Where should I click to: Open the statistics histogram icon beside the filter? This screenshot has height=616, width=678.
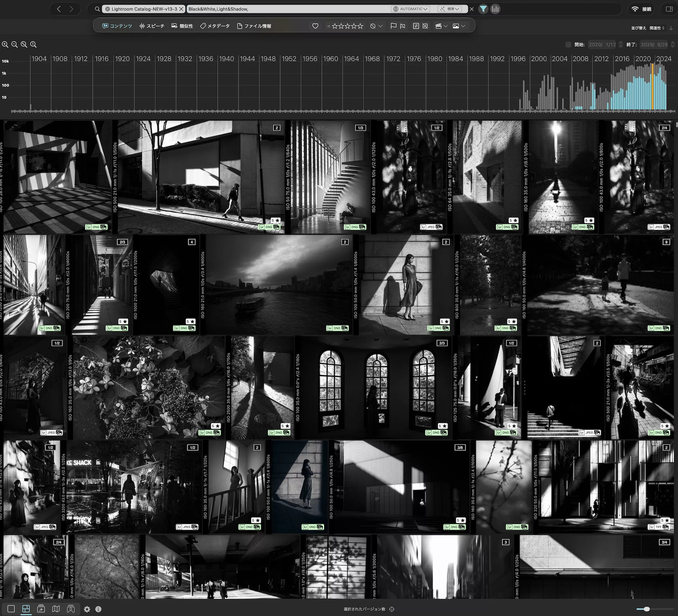tap(495, 9)
